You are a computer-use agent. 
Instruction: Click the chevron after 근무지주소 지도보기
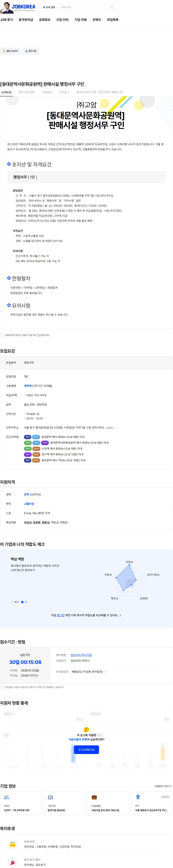(116, 428)
